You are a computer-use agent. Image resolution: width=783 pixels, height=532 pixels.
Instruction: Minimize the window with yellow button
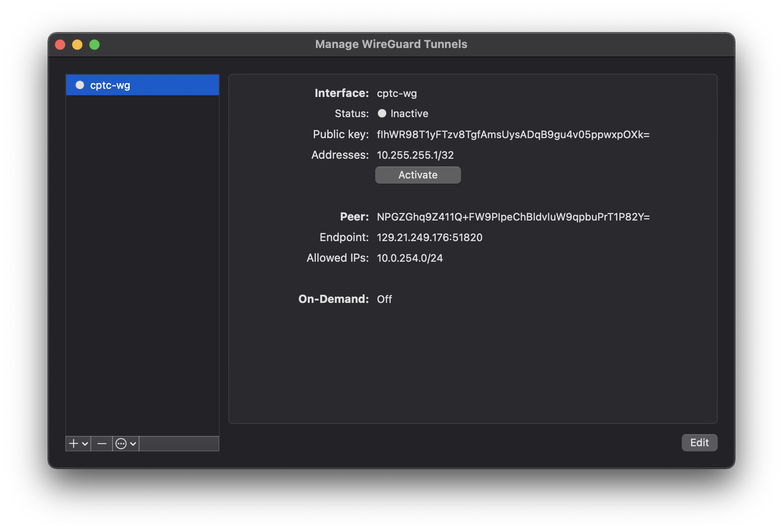pyautogui.click(x=77, y=45)
